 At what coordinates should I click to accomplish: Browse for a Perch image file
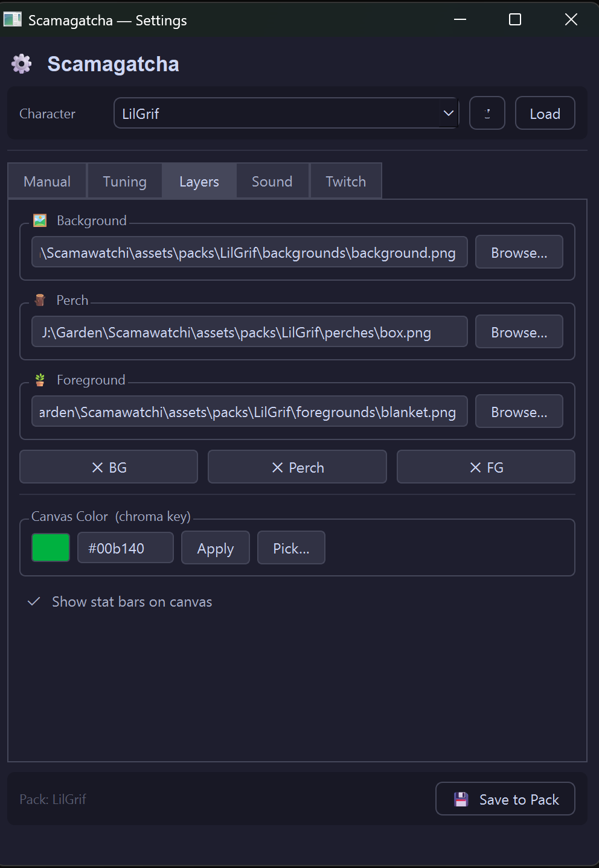tap(519, 332)
